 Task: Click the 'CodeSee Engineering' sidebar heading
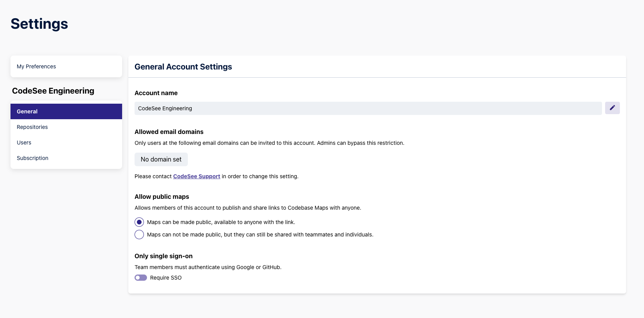[53, 91]
